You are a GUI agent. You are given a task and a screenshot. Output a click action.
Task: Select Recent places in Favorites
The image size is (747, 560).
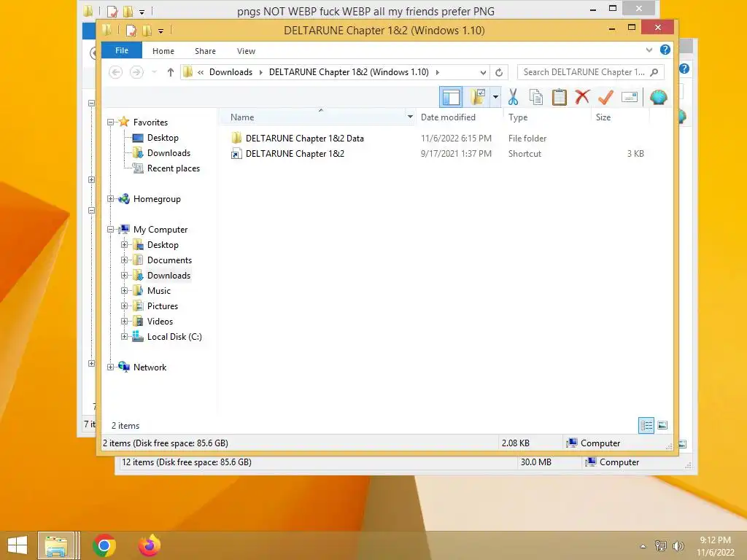click(174, 168)
